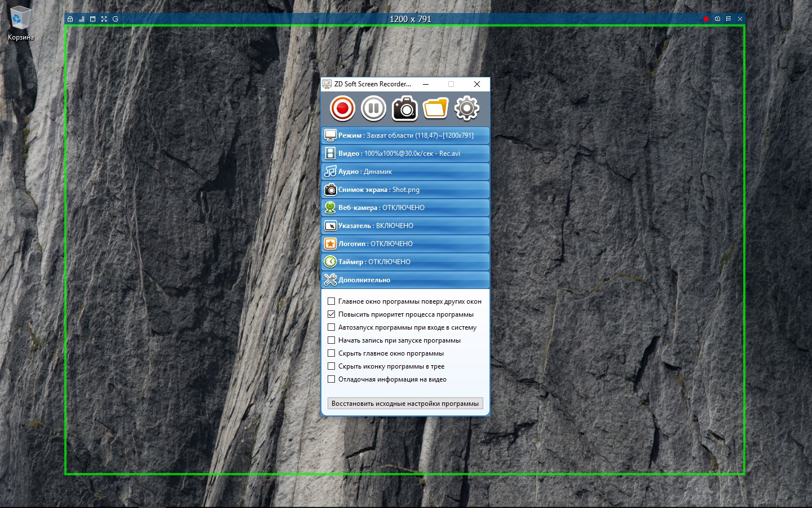Enable autostart at system login checkbox
Image resolution: width=812 pixels, height=508 pixels.
(332, 327)
